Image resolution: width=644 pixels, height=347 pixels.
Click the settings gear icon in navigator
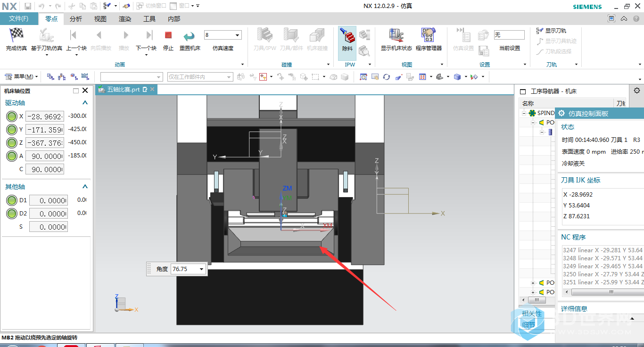[x=636, y=91]
